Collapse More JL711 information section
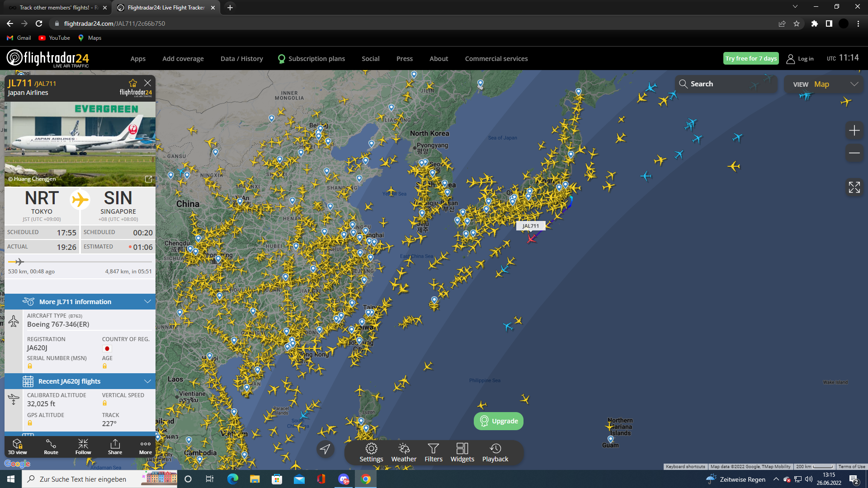The height and width of the screenshot is (488, 868). click(147, 301)
